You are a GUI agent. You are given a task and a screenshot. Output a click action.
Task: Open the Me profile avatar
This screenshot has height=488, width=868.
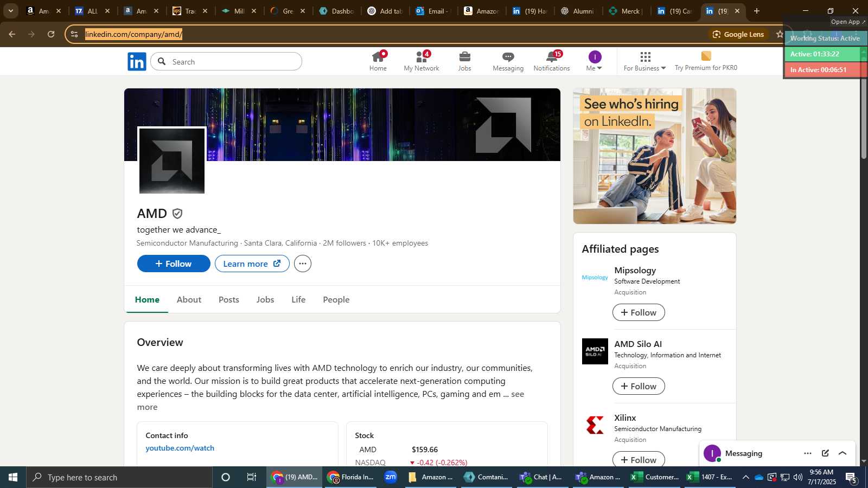[x=595, y=61]
